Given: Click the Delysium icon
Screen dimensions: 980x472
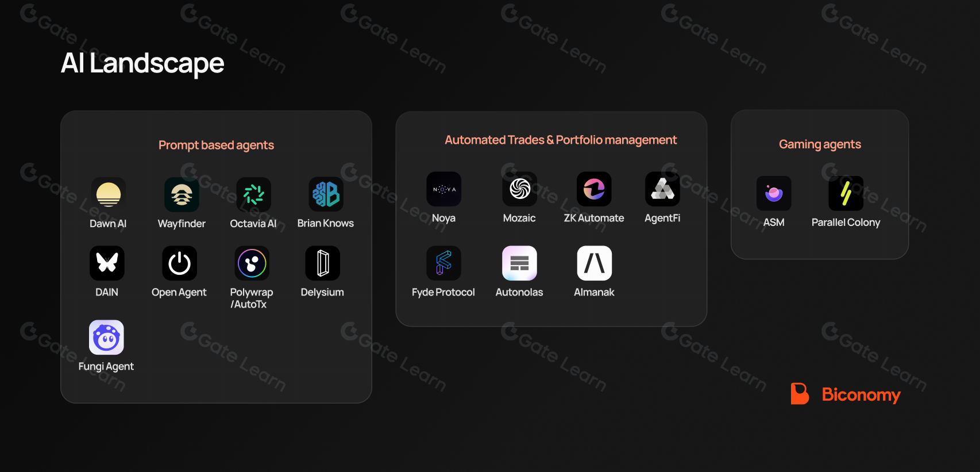Looking at the screenshot, I should [322, 263].
